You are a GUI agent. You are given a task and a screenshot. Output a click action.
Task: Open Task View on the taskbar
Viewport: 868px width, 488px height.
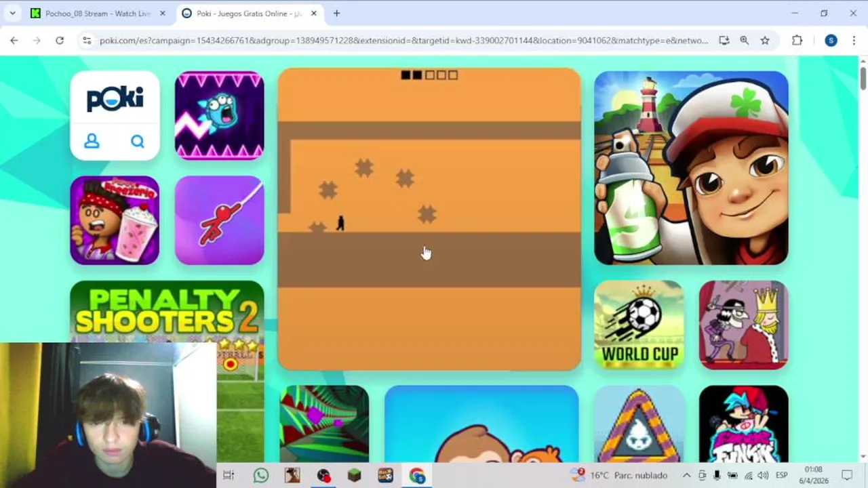coord(229,475)
